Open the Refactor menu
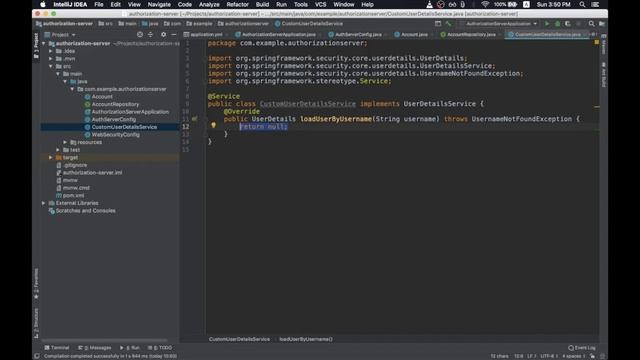The image size is (640, 360). pos(238,4)
